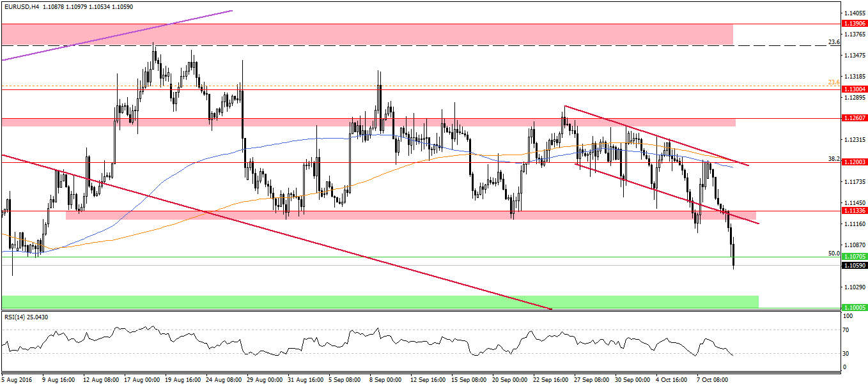This screenshot has width=868, height=387.
Task: Click the black 1.10590 current price label
Action: 855,266
